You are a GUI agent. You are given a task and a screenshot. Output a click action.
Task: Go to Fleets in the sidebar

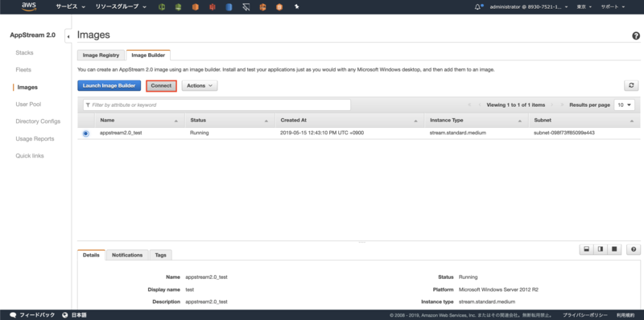point(23,70)
